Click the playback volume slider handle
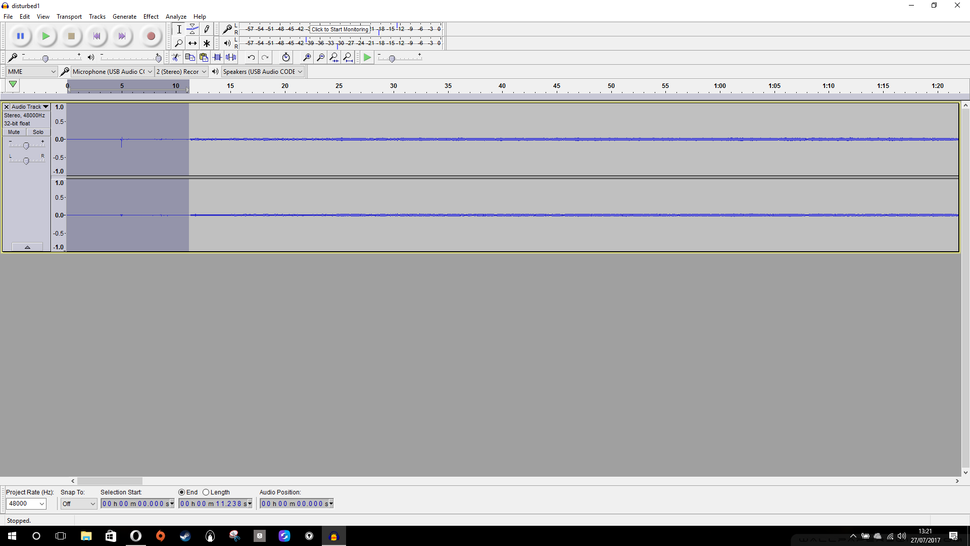 [158, 58]
